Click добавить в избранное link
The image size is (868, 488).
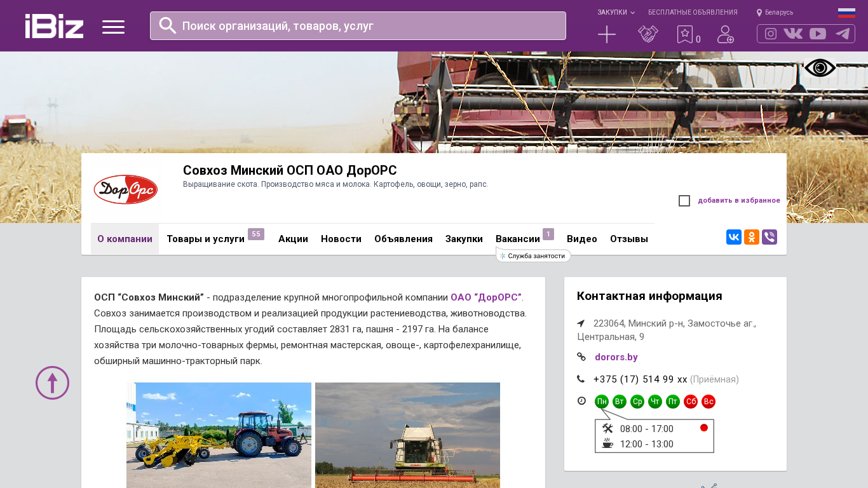pos(739,201)
